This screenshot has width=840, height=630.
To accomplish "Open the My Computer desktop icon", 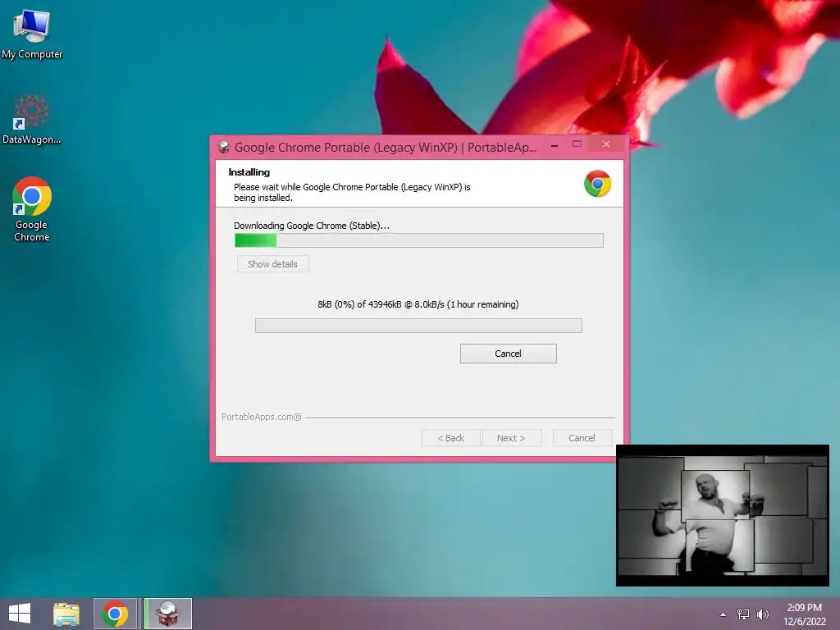I will point(32,34).
